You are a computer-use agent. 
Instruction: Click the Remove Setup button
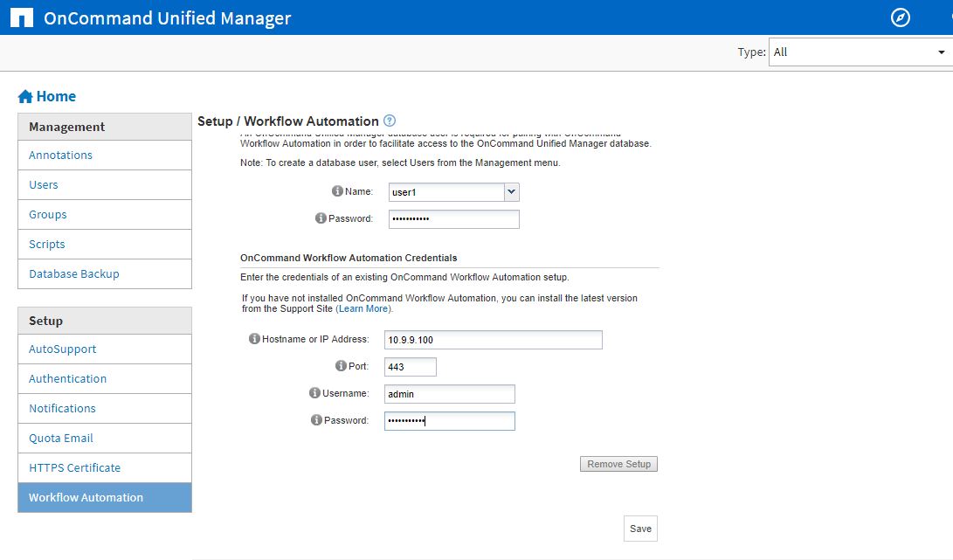[x=618, y=464]
